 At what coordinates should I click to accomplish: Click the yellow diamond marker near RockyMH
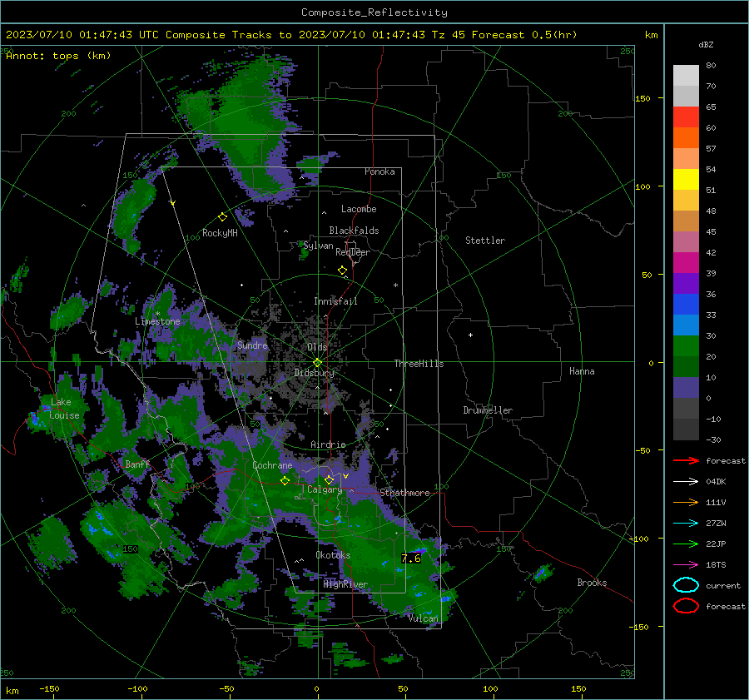point(222,217)
